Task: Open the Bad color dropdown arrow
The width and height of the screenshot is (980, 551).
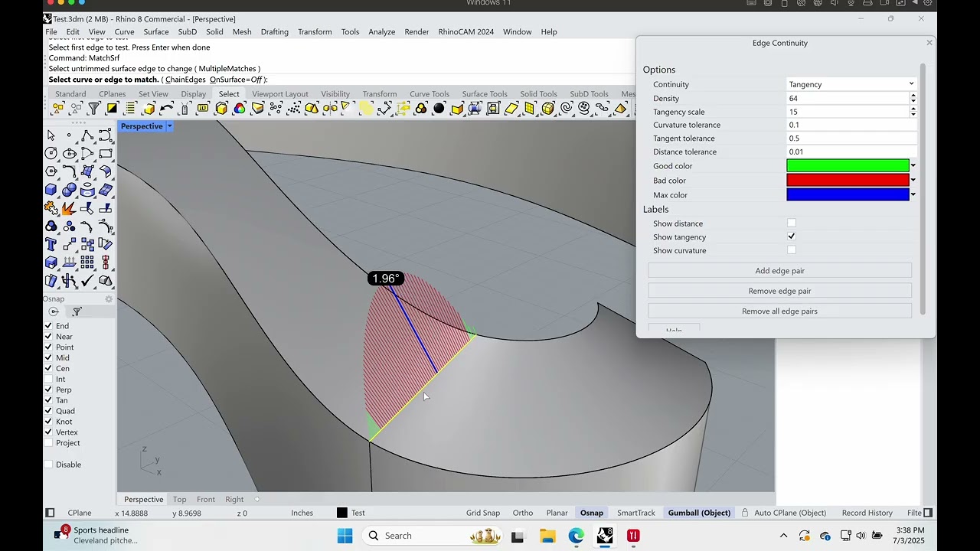Action: point(913,181)
